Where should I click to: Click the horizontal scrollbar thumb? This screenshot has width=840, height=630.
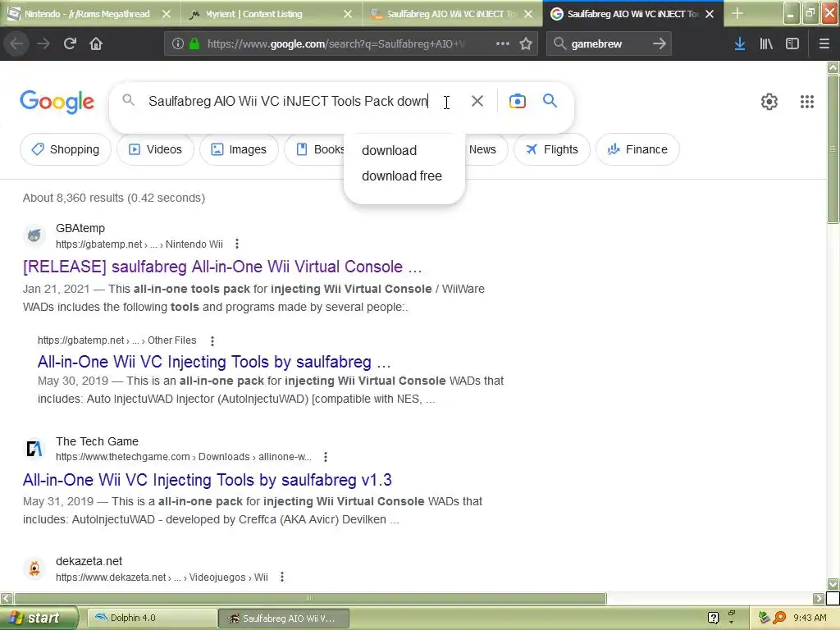[309, 598]
